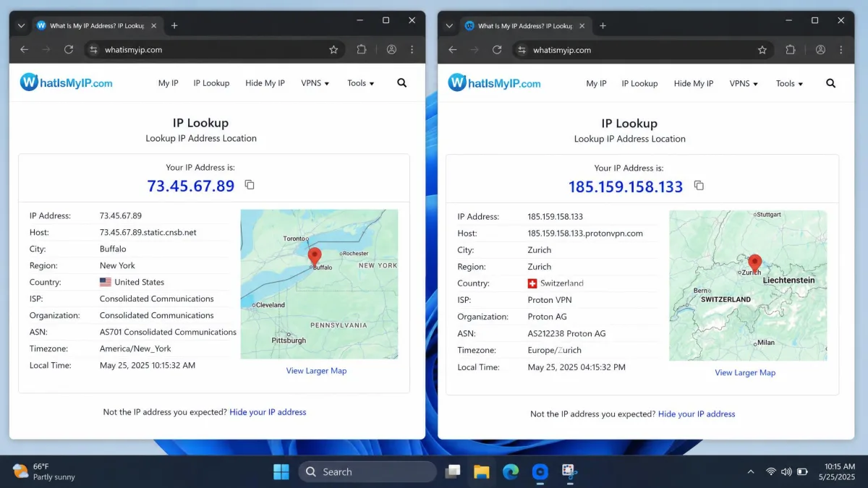Reload page in right browser window

pyautogui.click(x=497, y=50)
